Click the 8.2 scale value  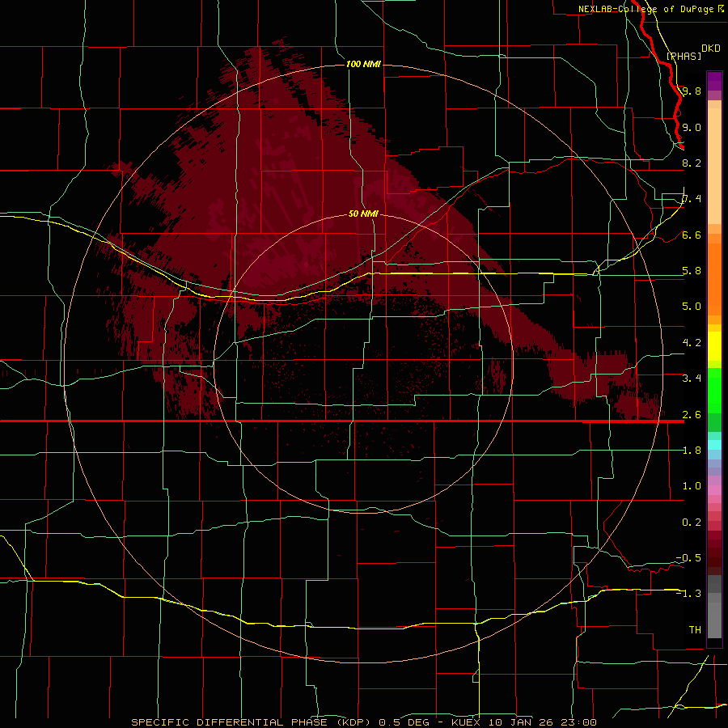pos(692,163)
